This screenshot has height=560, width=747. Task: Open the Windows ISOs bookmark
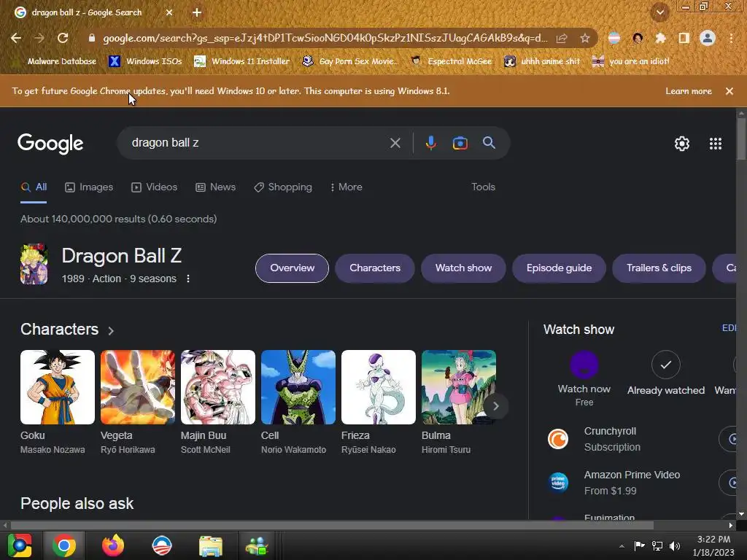tap(146, 61)
